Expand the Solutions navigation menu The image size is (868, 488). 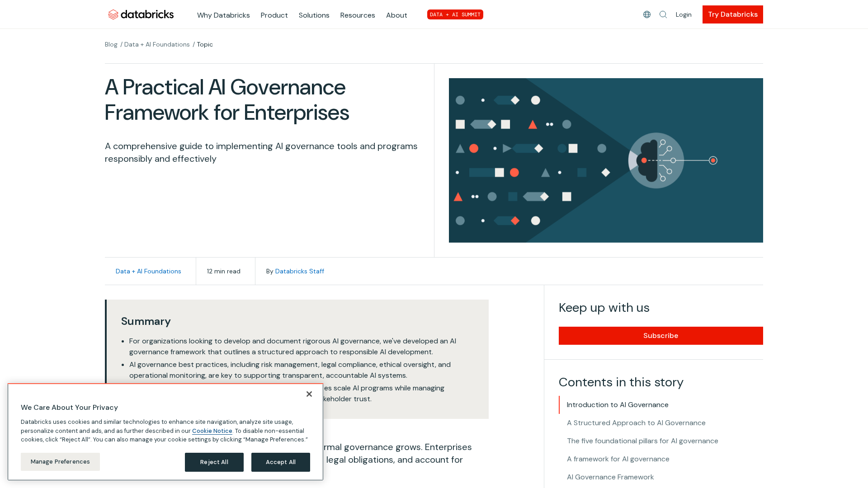click(314, 15)
